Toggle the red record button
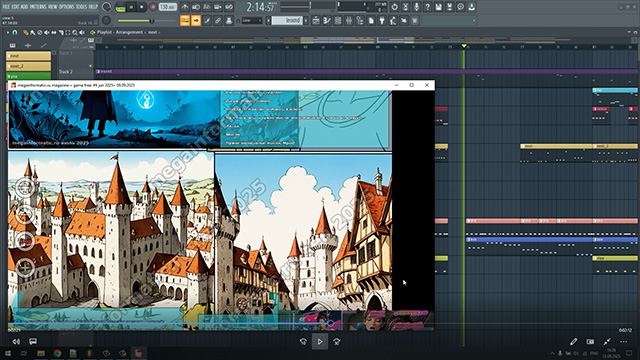640x360 pixels. coord(153,7)
